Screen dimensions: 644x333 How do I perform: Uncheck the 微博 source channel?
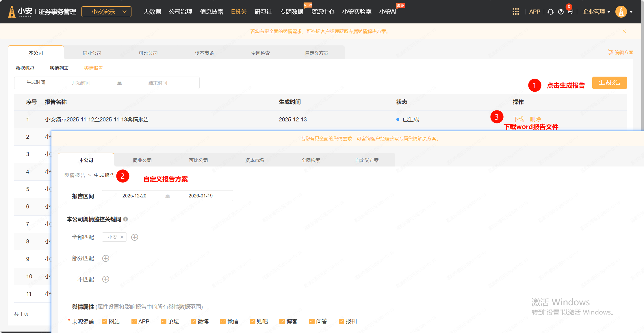pyautogui.click(x=193, y=321)
